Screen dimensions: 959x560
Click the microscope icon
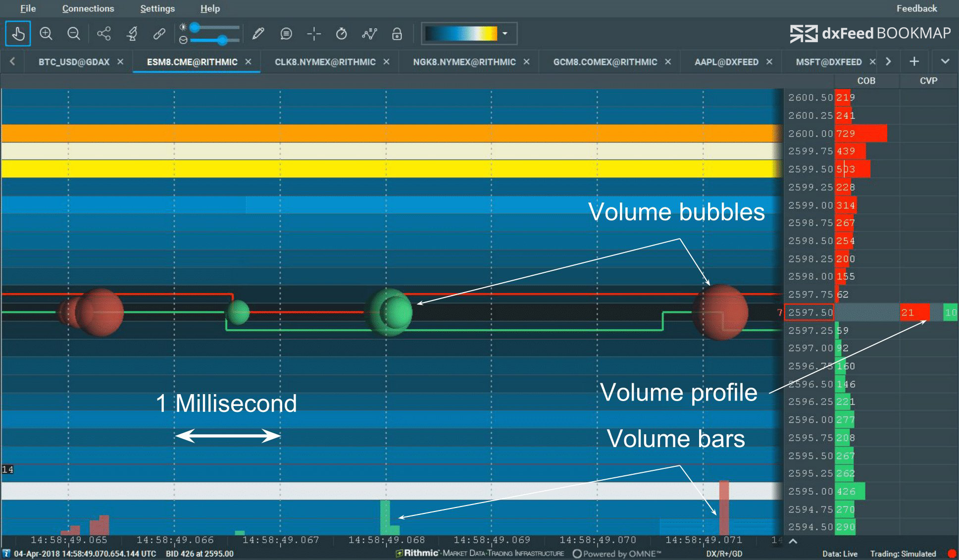click(132, 34)
